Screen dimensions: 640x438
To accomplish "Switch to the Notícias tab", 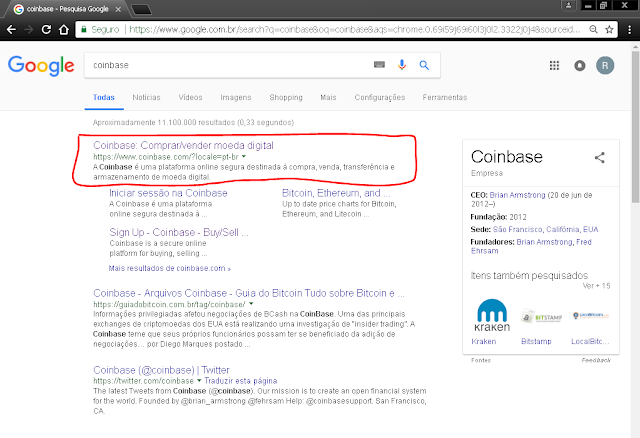I will point(146,97).
